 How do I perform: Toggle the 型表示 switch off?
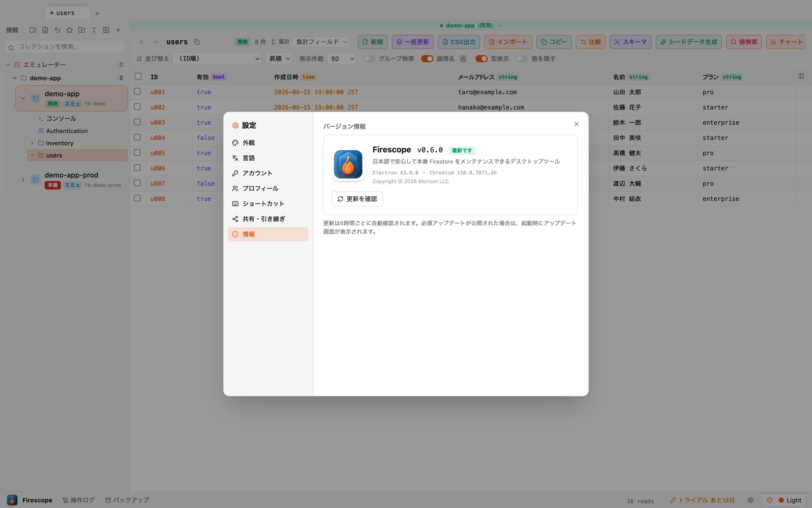pos(482,59)
